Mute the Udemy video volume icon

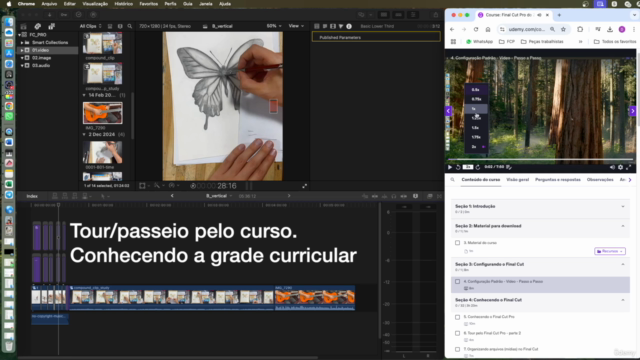tap(612, 167)
